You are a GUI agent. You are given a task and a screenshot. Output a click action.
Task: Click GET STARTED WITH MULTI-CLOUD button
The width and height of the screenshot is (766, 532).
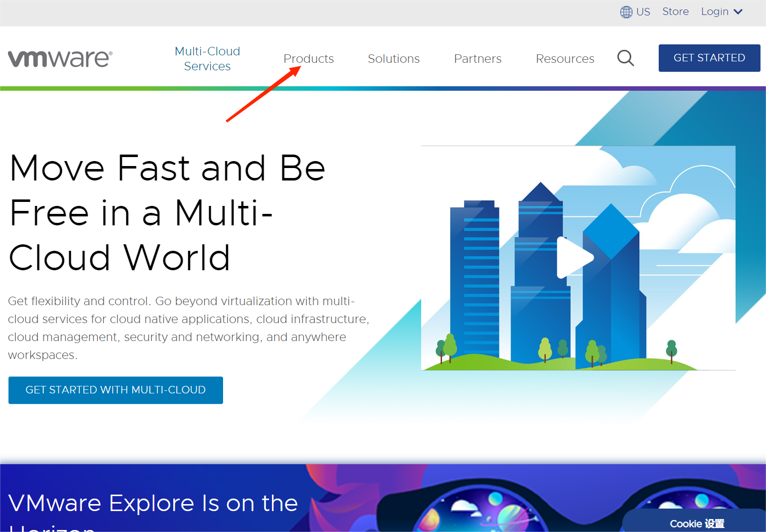tap(116, 390)
